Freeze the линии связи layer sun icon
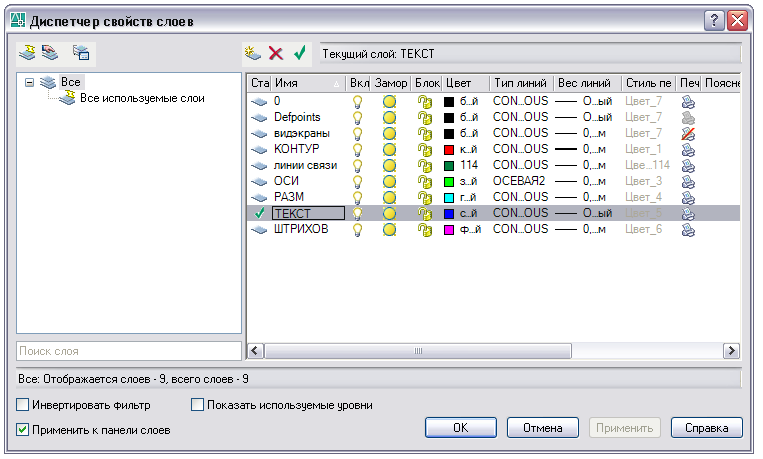 389,165
